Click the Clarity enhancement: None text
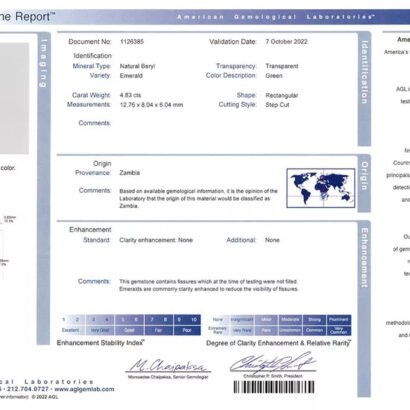Image resolution: width=410 pixels, height=410 pixels. click(156, 240)
